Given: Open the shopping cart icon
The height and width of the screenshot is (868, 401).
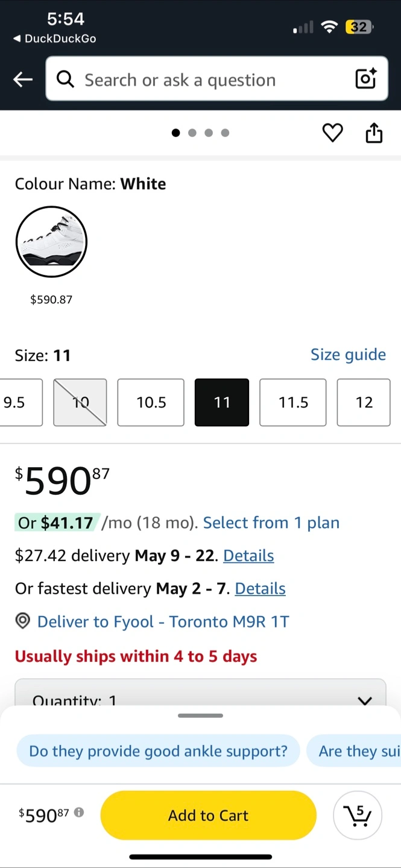Looking at the screenshot, I should click(x=357, y=816).
